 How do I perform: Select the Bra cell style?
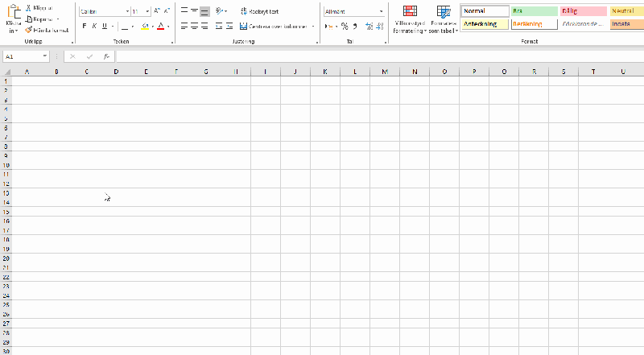click(x=535, y=11)
